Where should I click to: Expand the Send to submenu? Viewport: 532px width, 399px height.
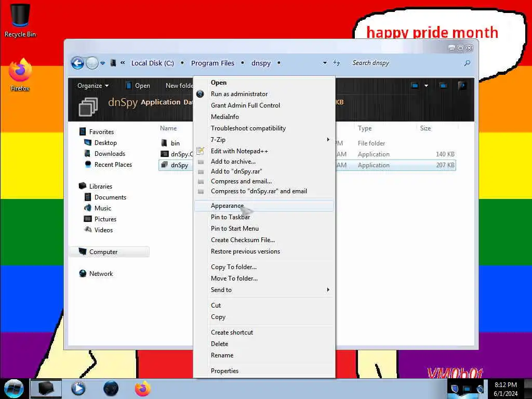264,290
